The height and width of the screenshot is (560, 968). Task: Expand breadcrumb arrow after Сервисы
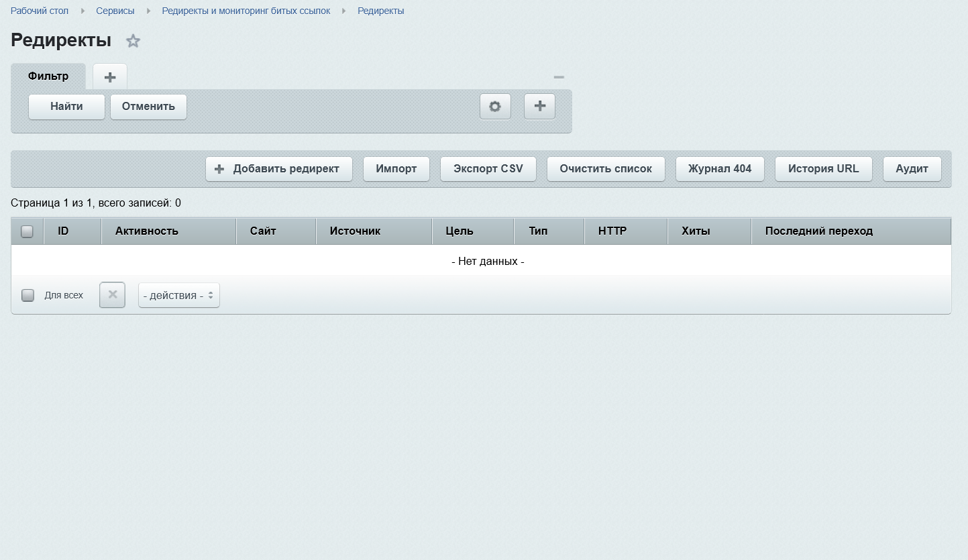coord(148,11)
